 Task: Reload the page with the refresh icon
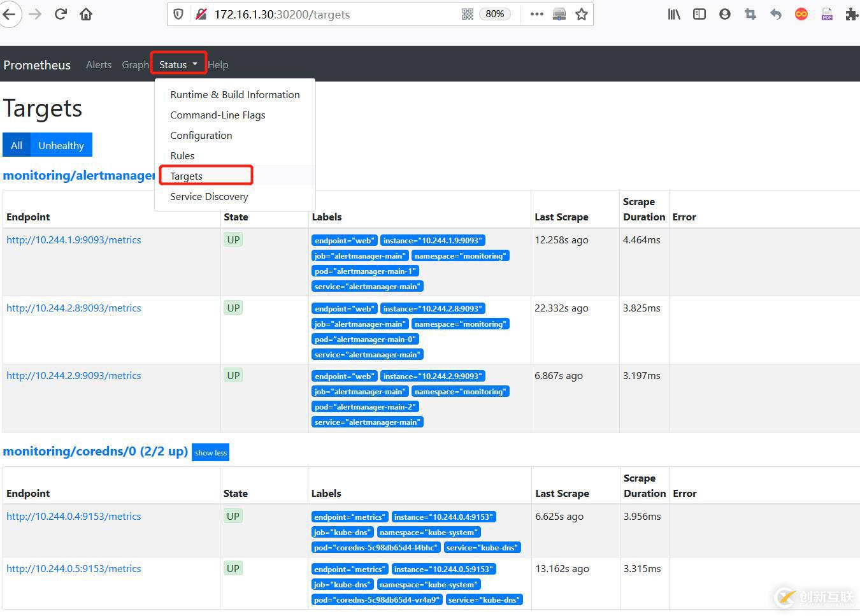(x=61, y=14)
